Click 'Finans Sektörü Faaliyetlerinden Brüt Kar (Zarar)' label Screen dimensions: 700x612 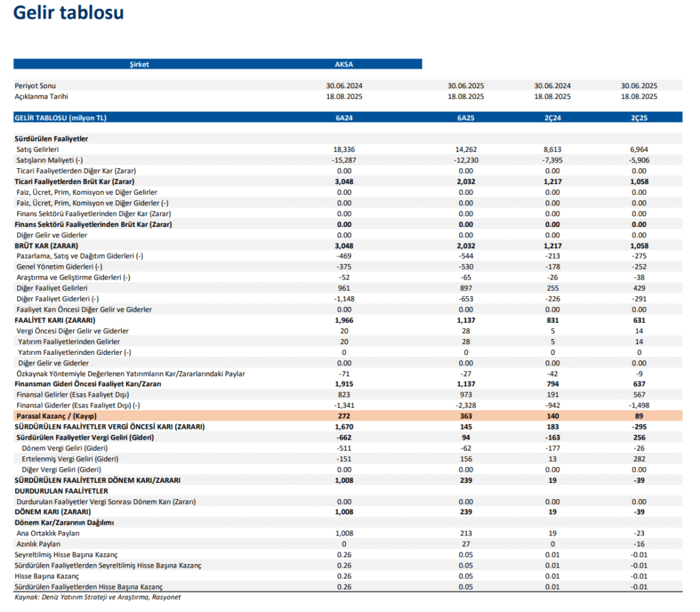pyautogui.click(x=93, y=225)
